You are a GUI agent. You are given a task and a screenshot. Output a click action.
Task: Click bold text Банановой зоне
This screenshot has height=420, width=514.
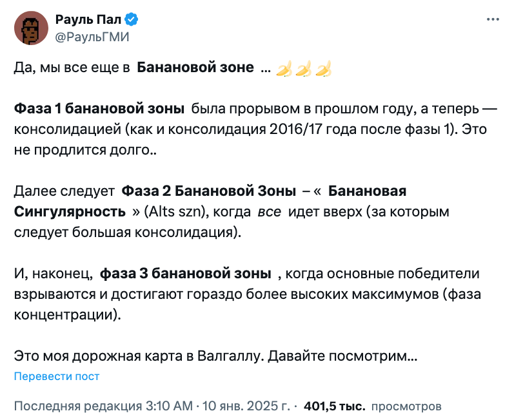point(195,68)
